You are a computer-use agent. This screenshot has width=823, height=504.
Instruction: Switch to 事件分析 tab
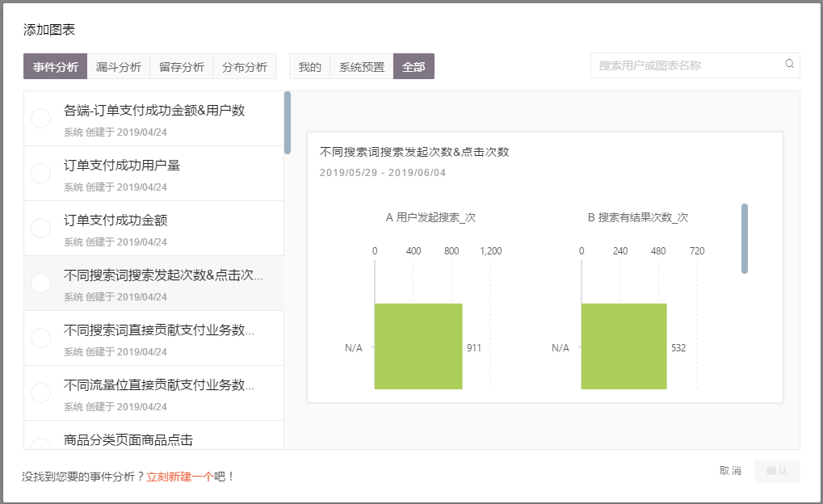(x=56, y=67)
